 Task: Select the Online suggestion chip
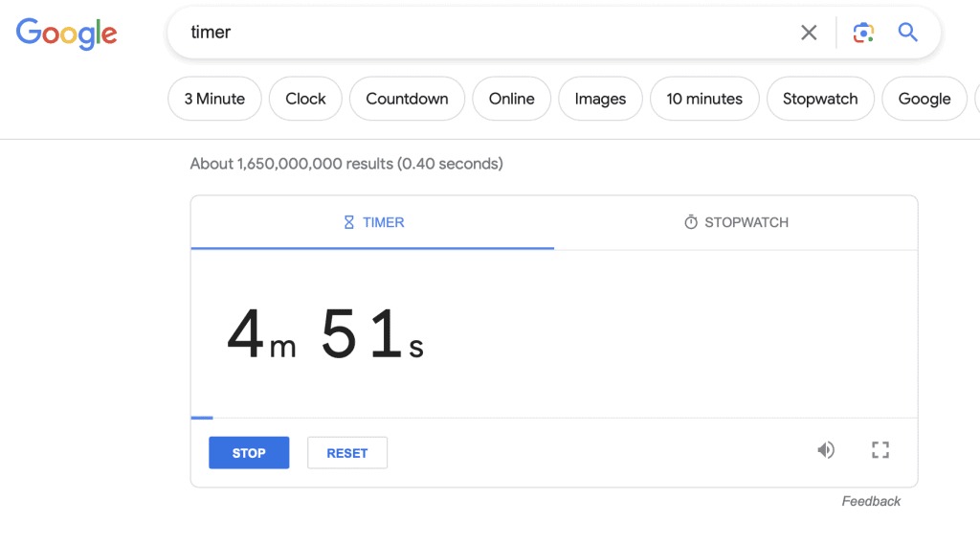click(511, 99)
